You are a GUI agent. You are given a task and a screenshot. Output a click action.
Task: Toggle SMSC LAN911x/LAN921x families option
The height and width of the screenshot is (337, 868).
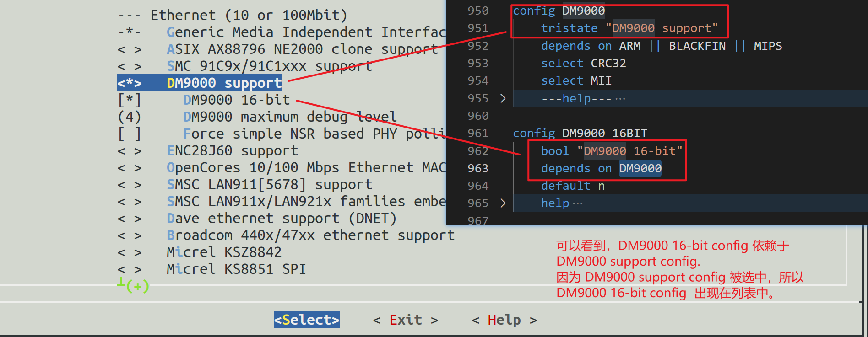[x=130, y=202]
